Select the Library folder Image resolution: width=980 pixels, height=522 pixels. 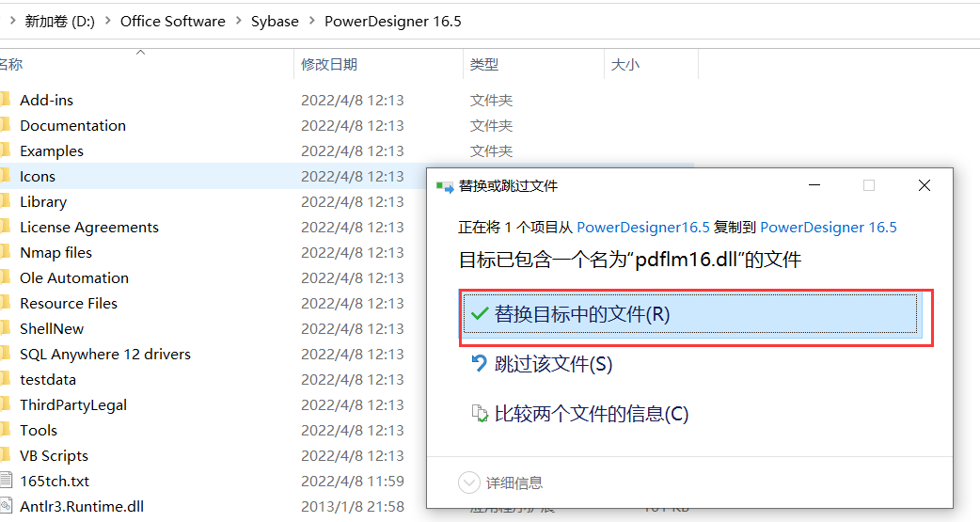(x=43, y=202)
